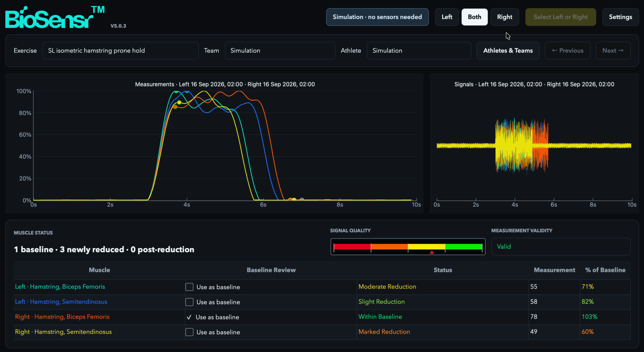This screenshot has width=644, height=352.
Task: Click 'Left · Hamstring, Biceps Femoris' row label
Action: [x=60, y=287]
